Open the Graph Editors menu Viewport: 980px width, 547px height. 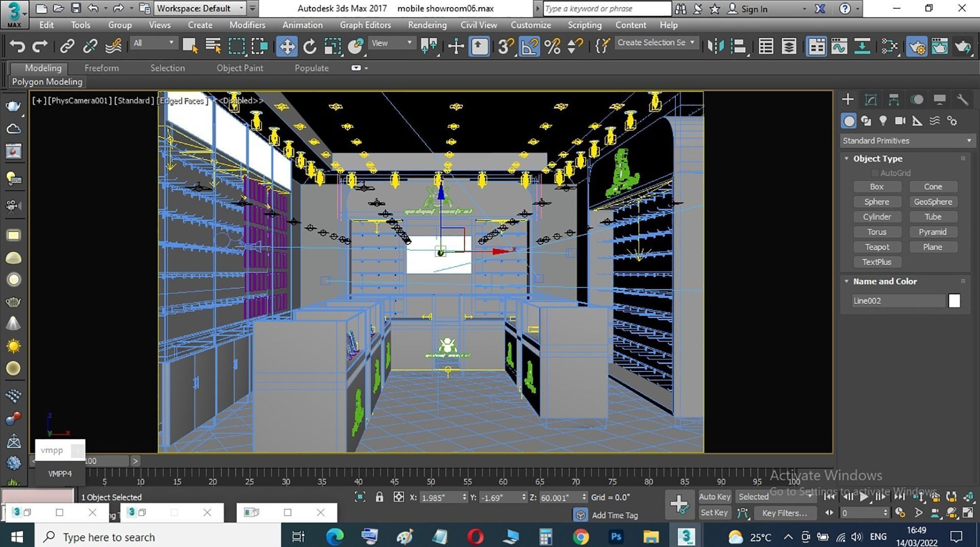pos(365,25)
